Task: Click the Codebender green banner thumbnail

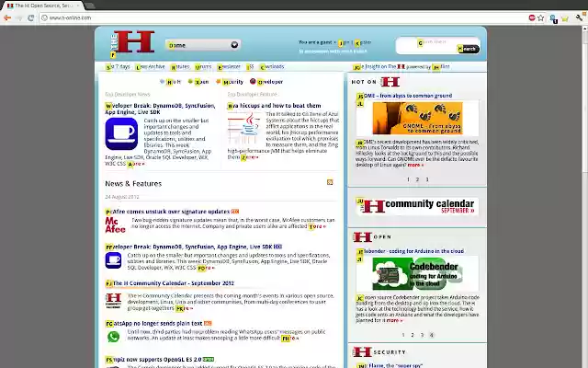Action: click(417, 274)
